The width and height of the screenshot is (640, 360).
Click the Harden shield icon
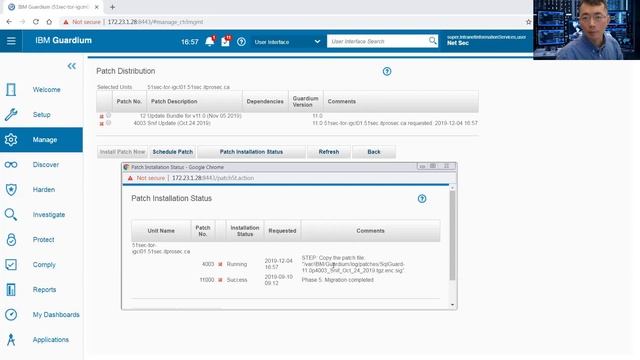(11, 190)
